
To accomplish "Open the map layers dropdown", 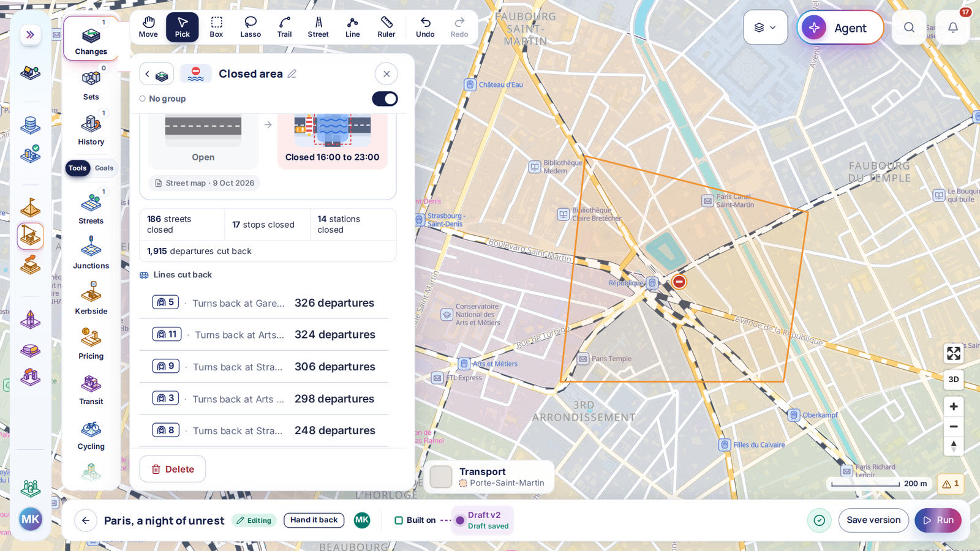I will tap(765, 28).
